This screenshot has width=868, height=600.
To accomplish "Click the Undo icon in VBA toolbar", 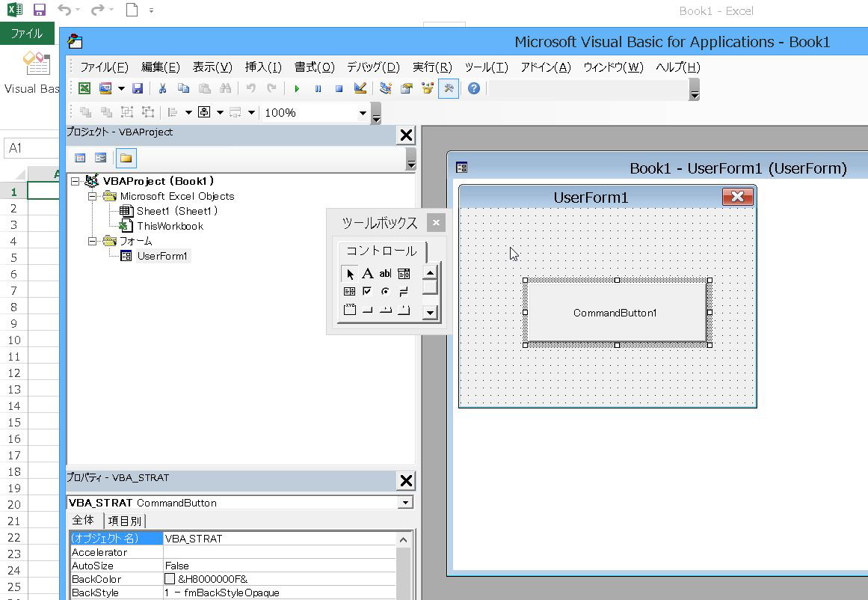I will pyautogui.click(x=250, y=88).
